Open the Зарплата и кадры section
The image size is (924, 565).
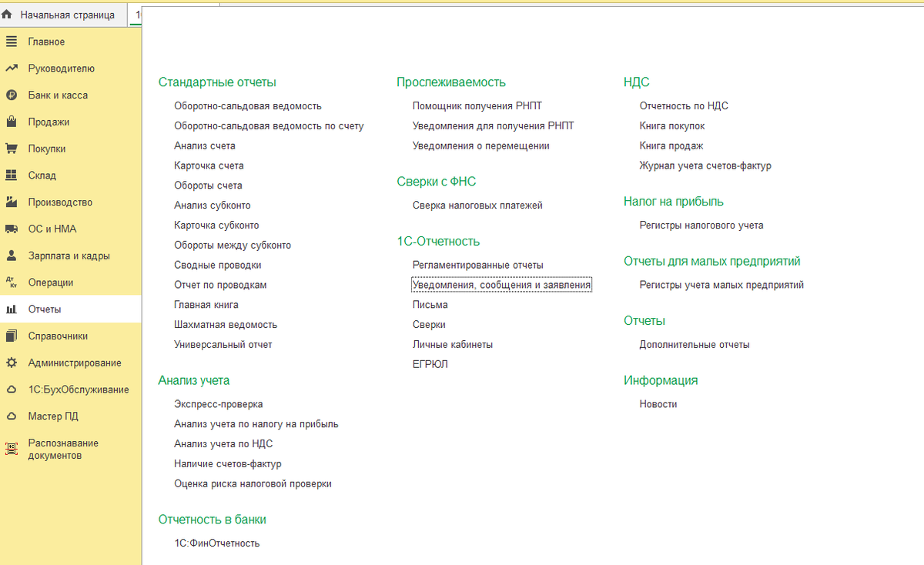point(69,256)
